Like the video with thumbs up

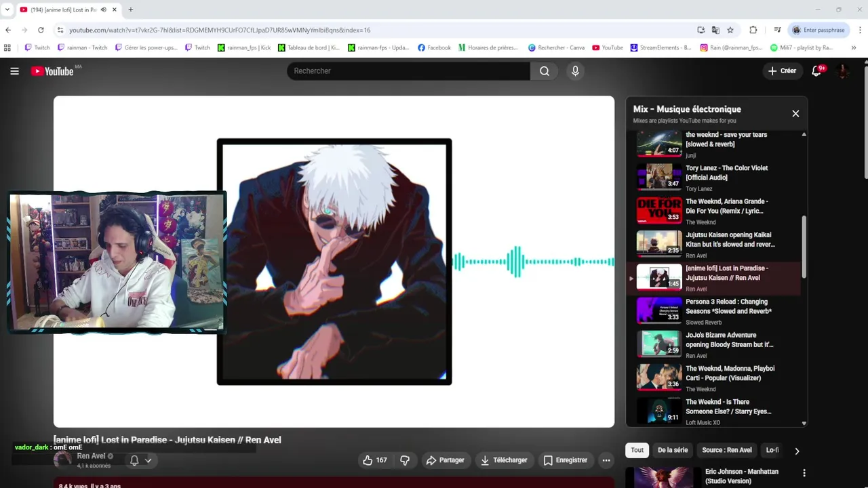375,460
